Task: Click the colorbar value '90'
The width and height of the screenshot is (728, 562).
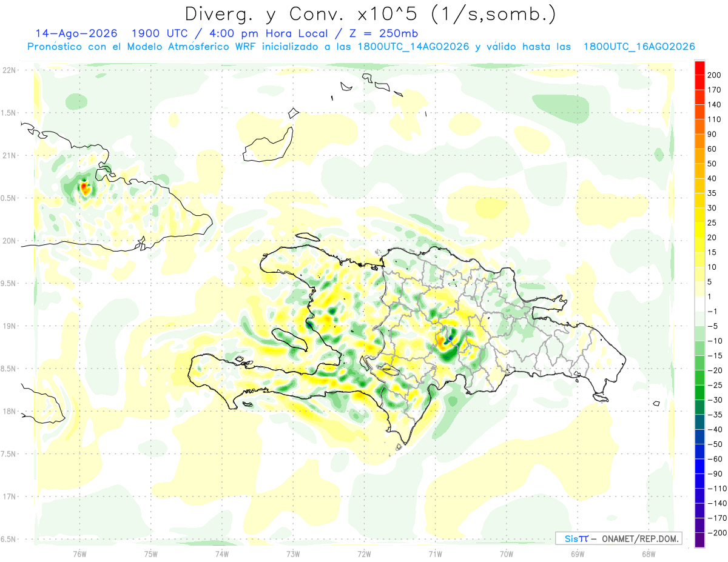Action: pyautogui.click(x=712, y=134)
